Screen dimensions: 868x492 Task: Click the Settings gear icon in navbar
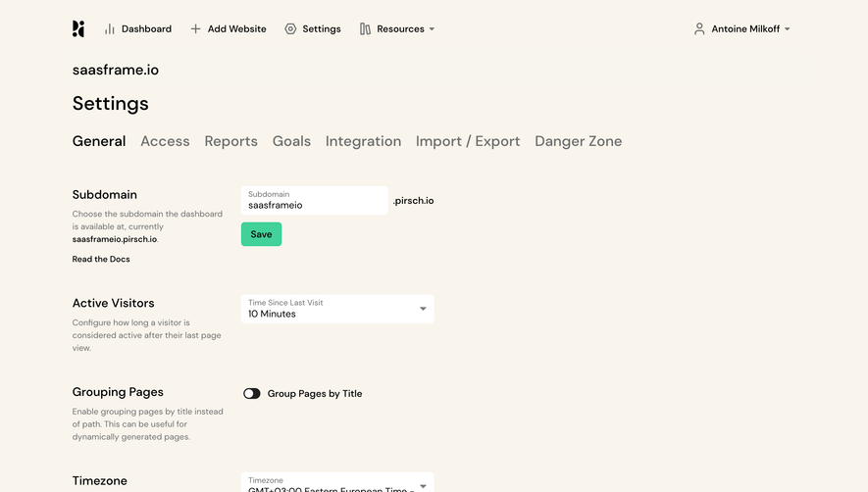[x=290, y=28]
